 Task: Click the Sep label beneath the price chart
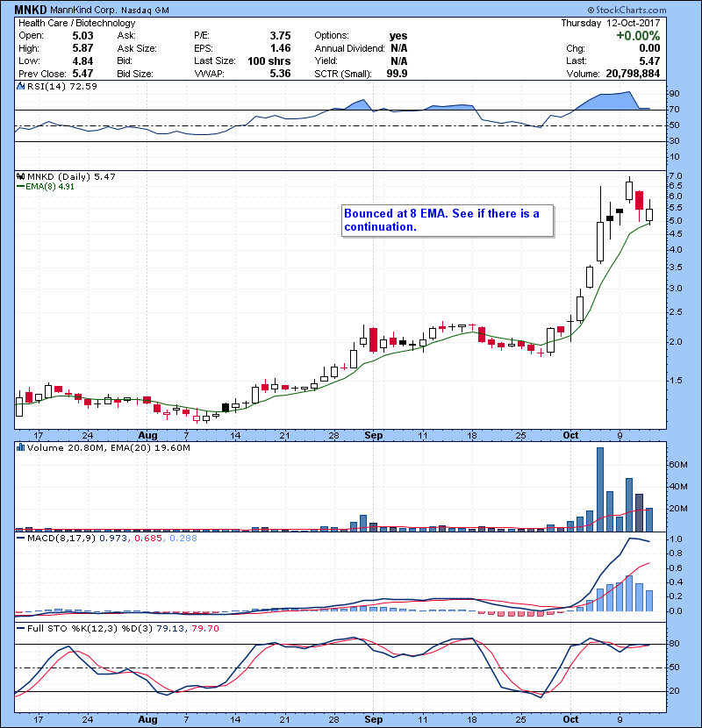(x=374, y=436)
